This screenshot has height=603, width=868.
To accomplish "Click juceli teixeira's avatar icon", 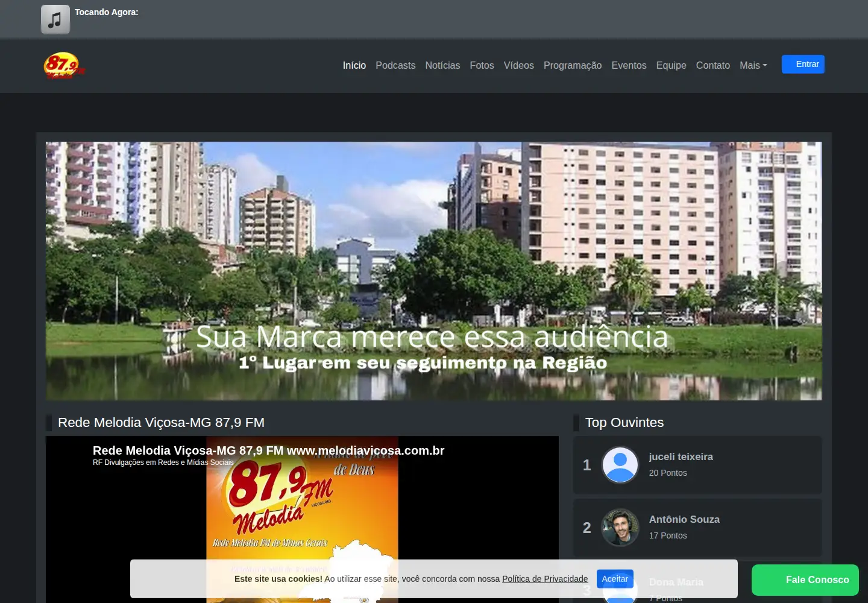I will 620,465.
